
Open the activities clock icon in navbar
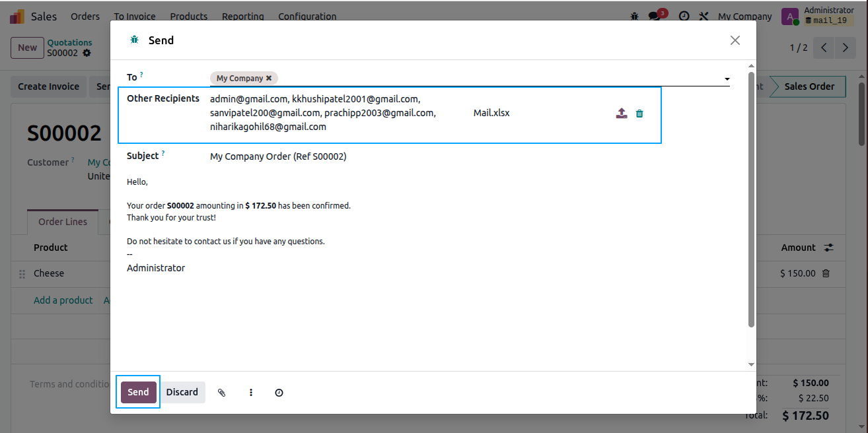click(684, 17)
